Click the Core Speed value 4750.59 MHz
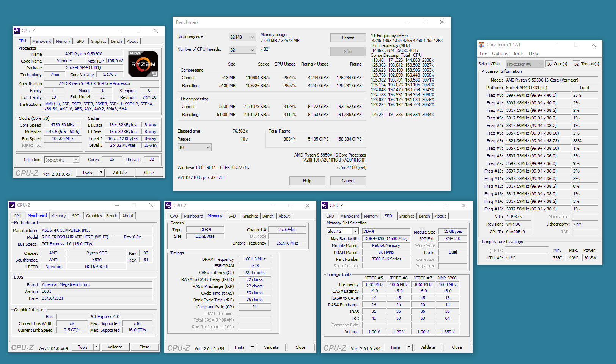The image size is (616, 364). pos(63,125)
